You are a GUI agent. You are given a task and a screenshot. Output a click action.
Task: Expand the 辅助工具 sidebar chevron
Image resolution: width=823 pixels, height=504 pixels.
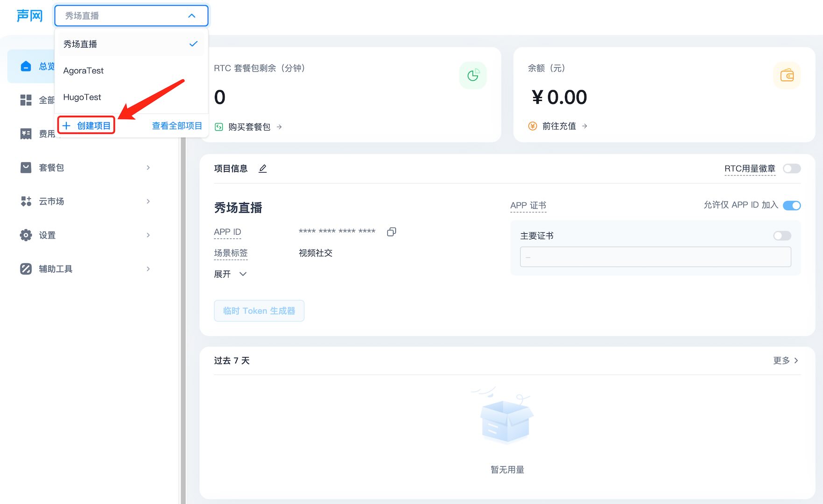tap(148, 269)
